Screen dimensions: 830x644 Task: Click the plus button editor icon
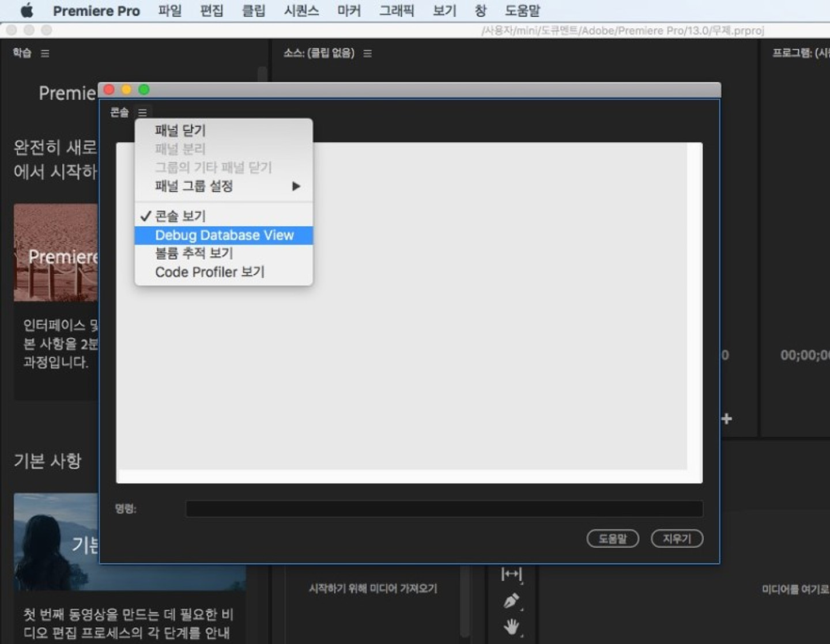click(726, 419)
